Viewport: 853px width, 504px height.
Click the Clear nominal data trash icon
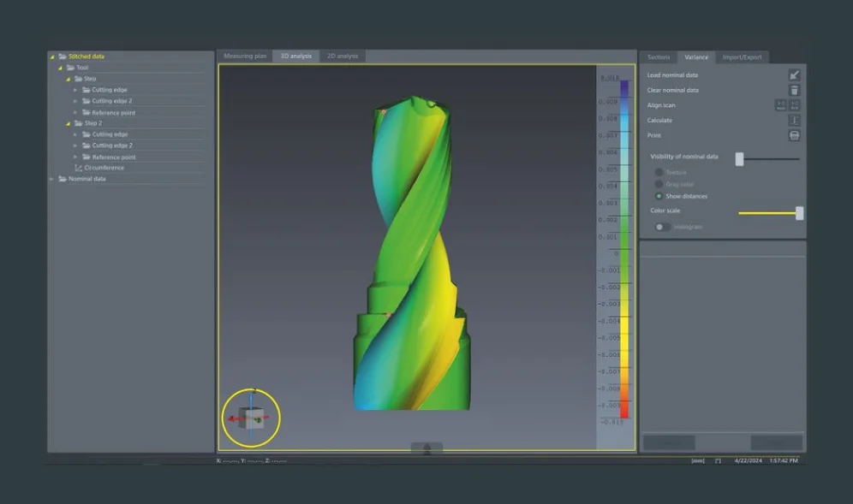(x=794, y=91)
